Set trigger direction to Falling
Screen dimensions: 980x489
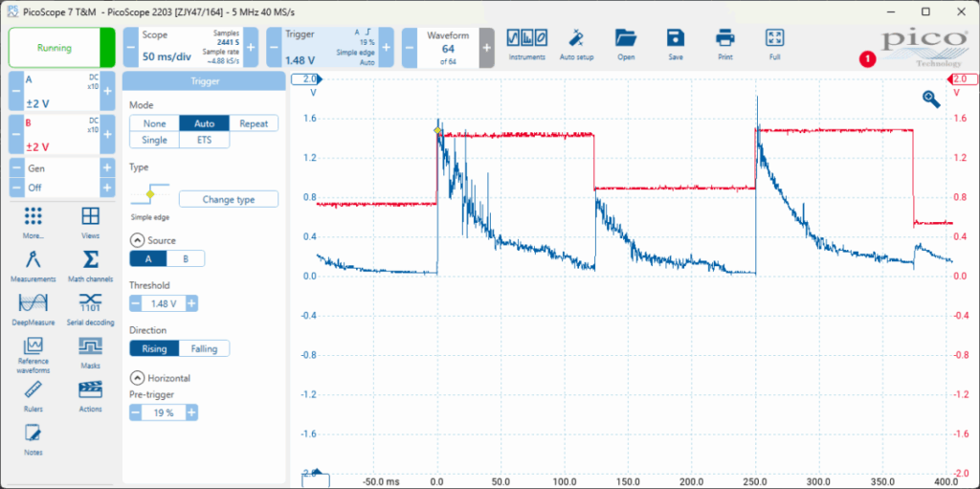(x=204, y=348)
